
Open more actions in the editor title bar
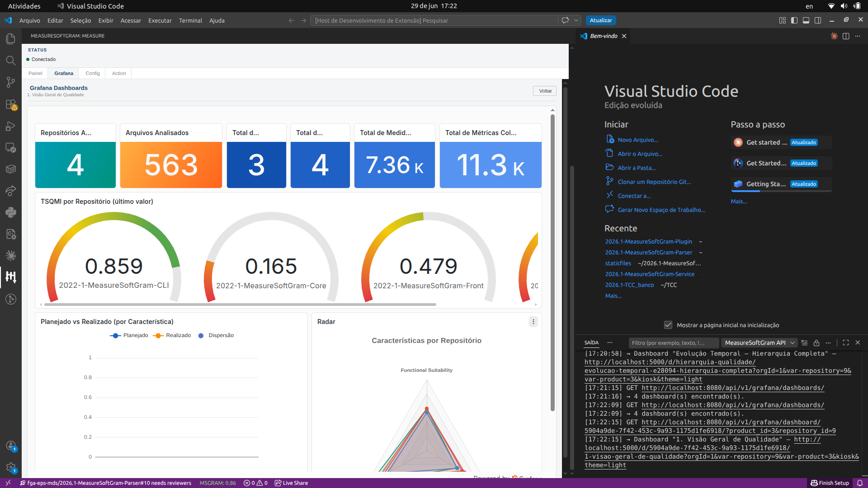click(858, 36)
